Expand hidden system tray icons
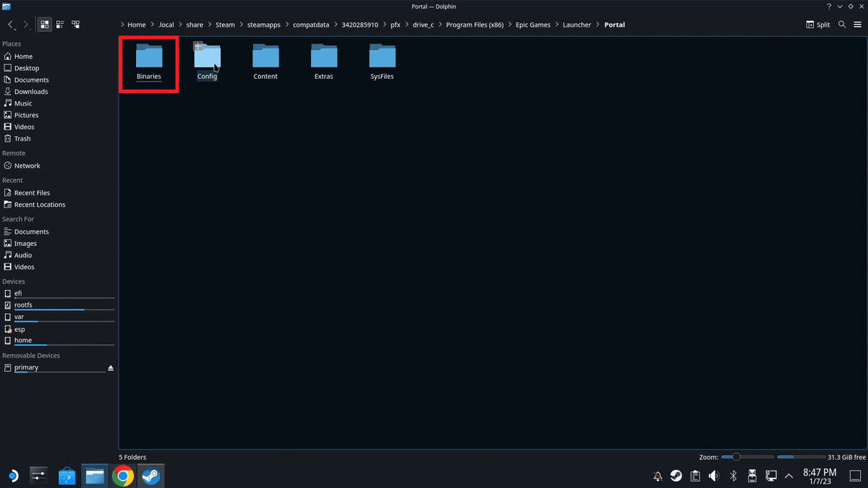This screenshot has width=868, height=488. point(789,476)
